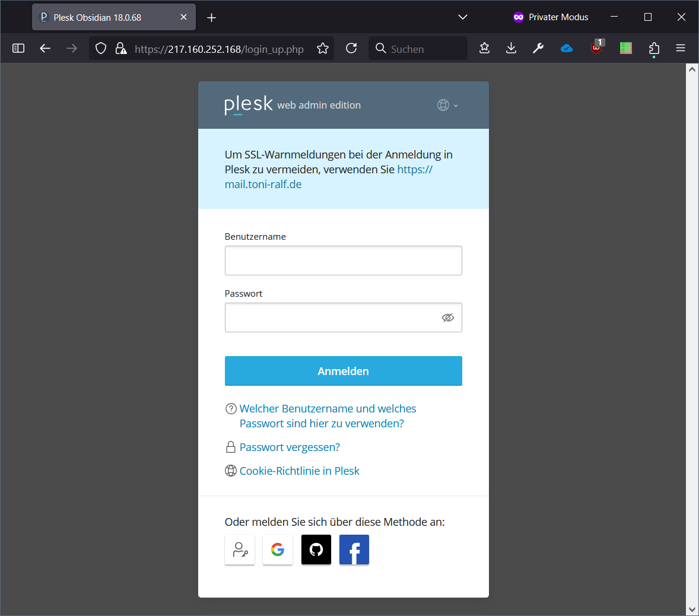The height and width of the screenshot is (616, 699).
Task: Open the Extensions puzzle icon
Action: tap(654, 48)
